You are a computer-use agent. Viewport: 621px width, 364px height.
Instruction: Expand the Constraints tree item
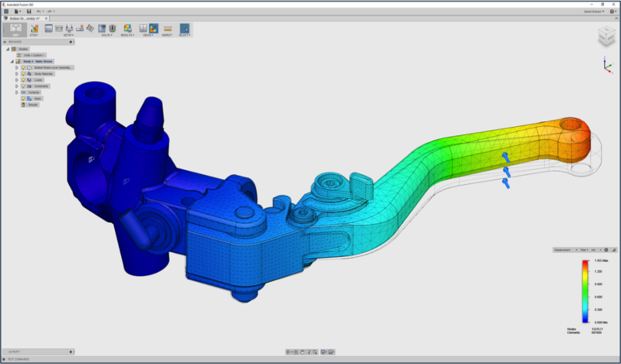click(x=17, y=86)
